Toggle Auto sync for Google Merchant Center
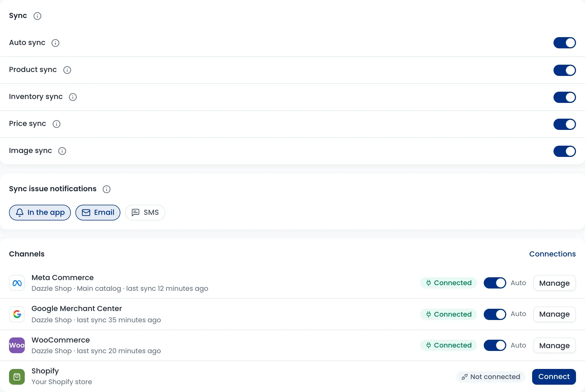The height and width of the screenshot is (392, 585). [495, 314]
